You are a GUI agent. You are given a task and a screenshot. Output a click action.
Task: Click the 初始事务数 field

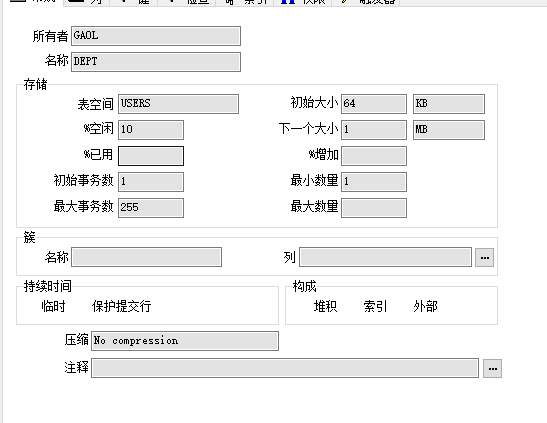pos(151,182)
